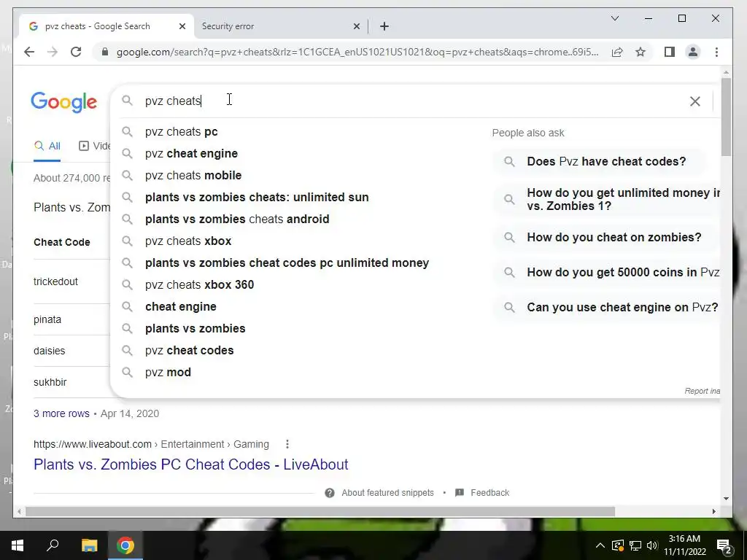747x560 pixels.
Task: Open the Windows Start menu
Action: click(18, 545)
